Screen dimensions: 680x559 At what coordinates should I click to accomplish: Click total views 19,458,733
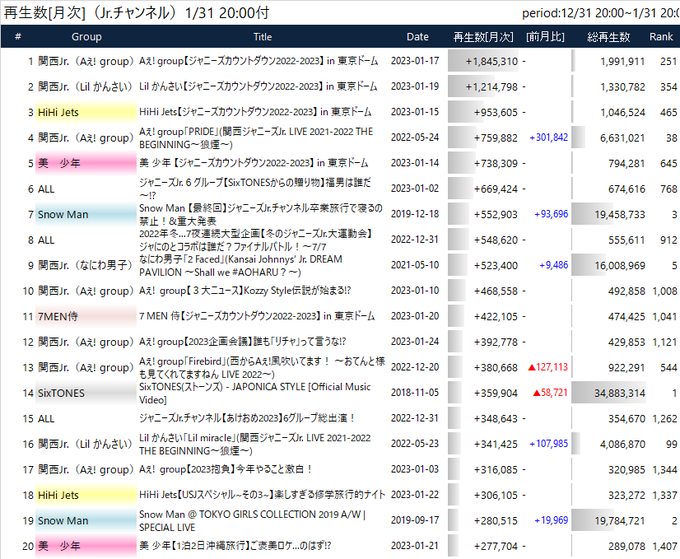619,215
